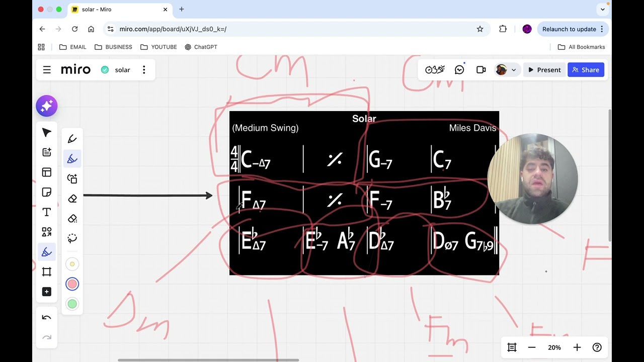Start a video call
This screenshot has height=362, width=644.
(x=481, y=70)
